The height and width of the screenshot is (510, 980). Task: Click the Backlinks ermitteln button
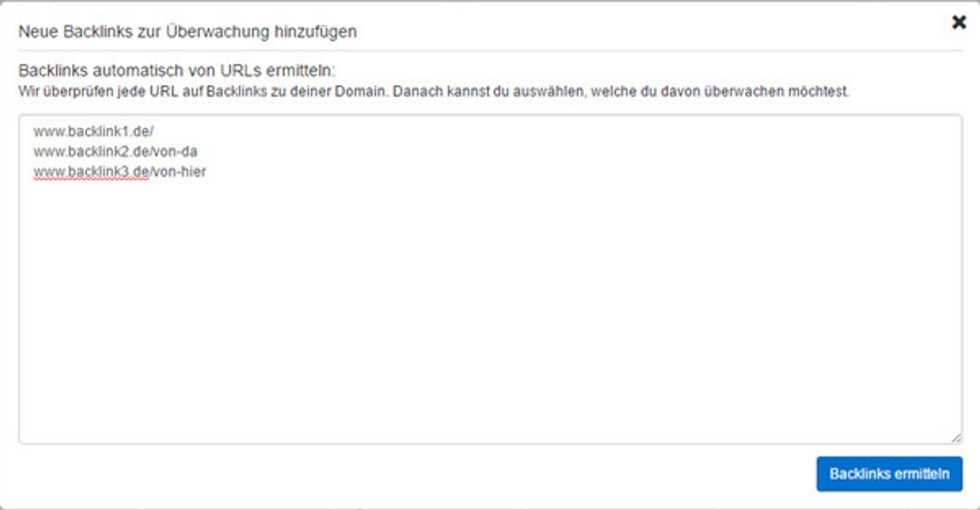pyautogui.click(x=889, y=474)
